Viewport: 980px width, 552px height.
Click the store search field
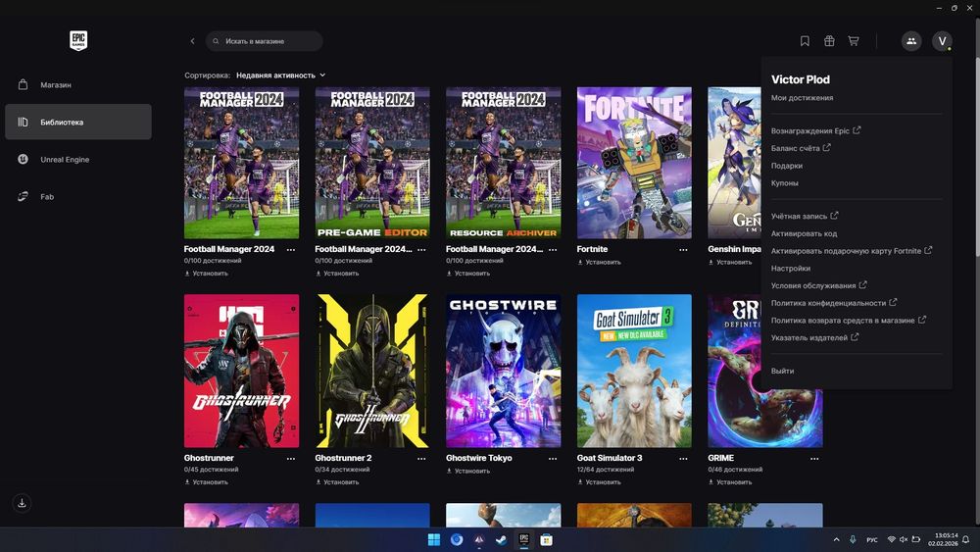coord(264,41)
